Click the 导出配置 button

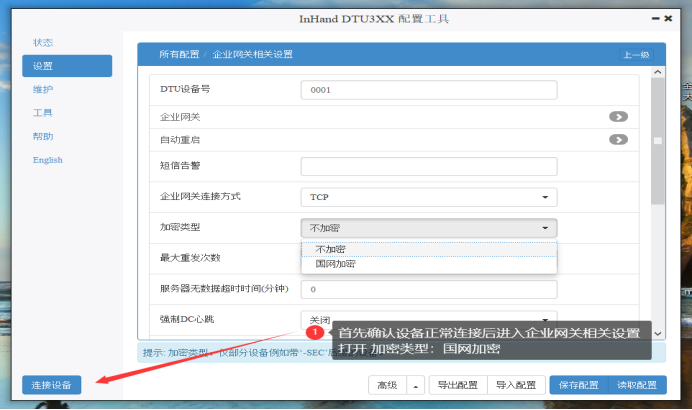[458, 385]
